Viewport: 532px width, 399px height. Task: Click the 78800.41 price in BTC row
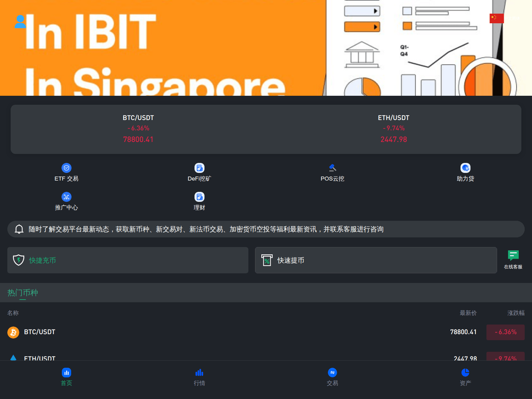(x=463, y=332)
